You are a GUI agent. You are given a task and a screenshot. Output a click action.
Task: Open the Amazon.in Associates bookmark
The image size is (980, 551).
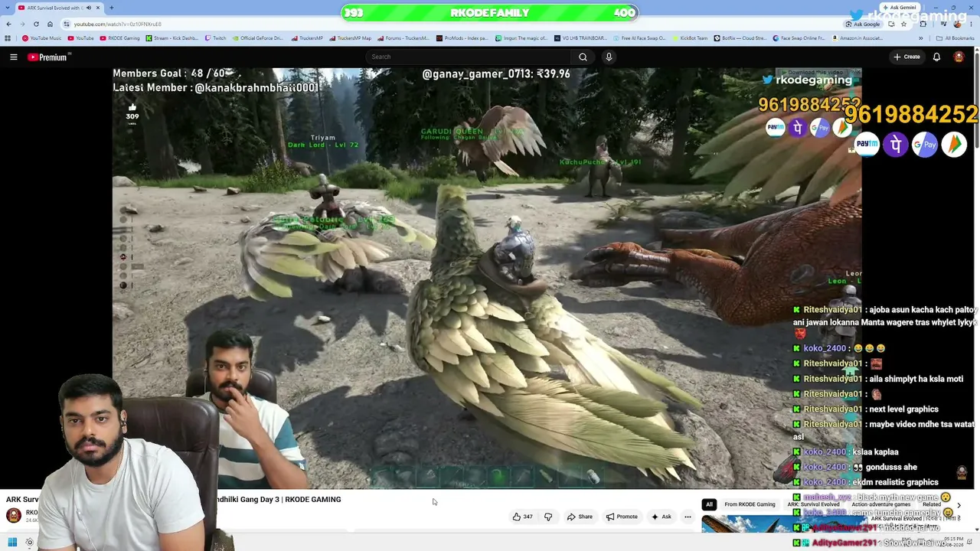click(x=857, y=38)
